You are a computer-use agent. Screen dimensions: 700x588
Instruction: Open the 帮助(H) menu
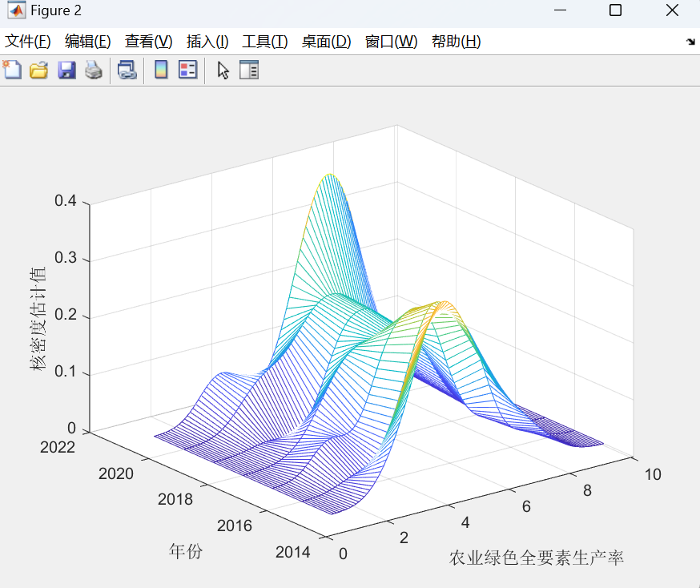coord(457,42)
